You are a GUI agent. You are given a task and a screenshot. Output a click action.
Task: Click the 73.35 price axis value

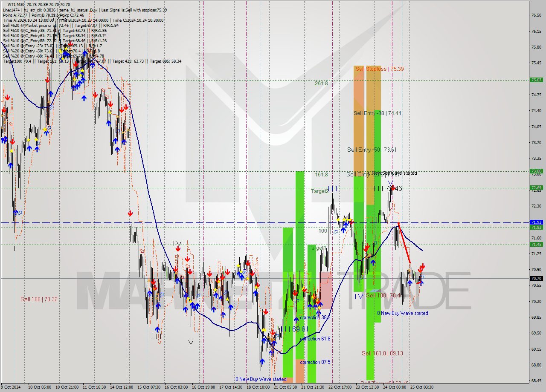coord(536,159)
